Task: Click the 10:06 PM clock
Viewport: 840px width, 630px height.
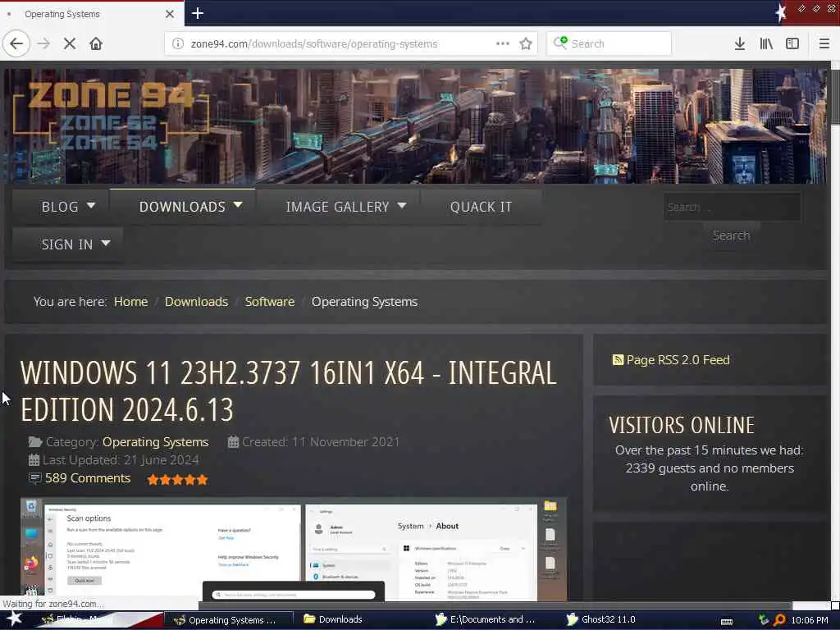Action: pyautogui.click(x=810, y=620)
